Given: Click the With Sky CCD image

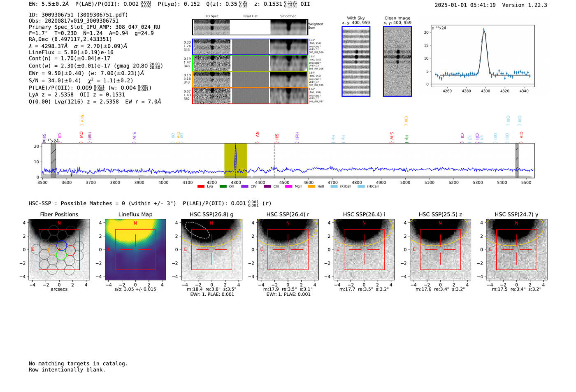Looking at the screenshot, I should tap(356, 61).
